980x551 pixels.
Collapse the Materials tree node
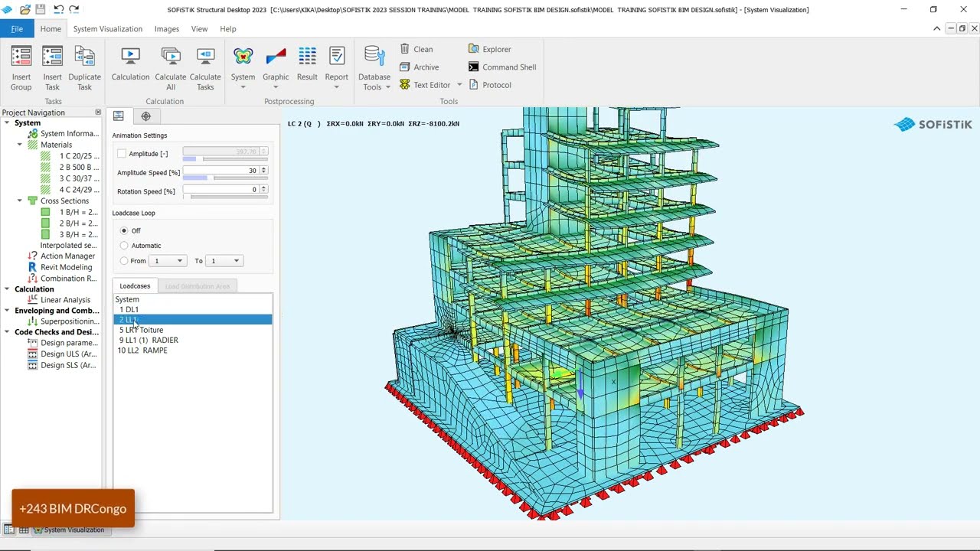click(x=20, y=145)
